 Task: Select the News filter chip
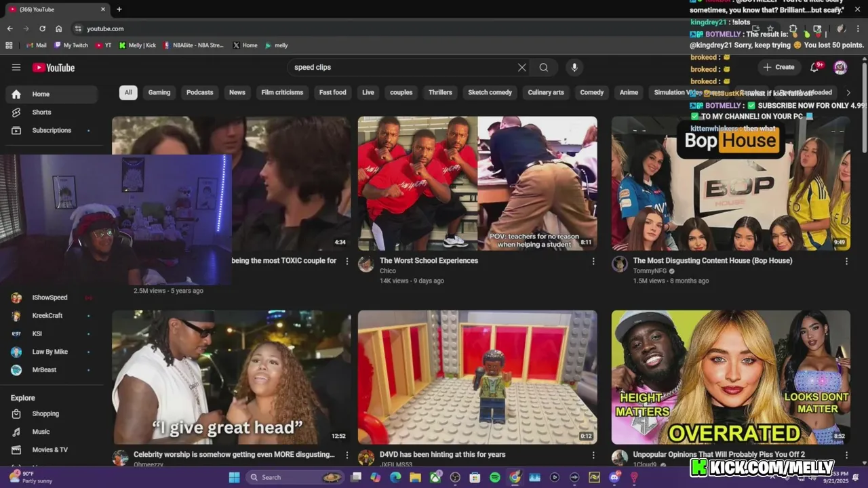pos(237,92)
